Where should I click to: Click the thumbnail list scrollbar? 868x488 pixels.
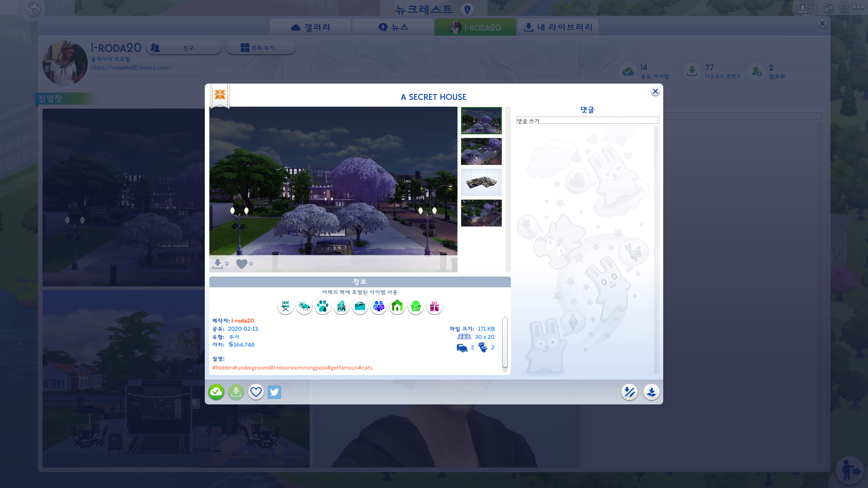508,189
